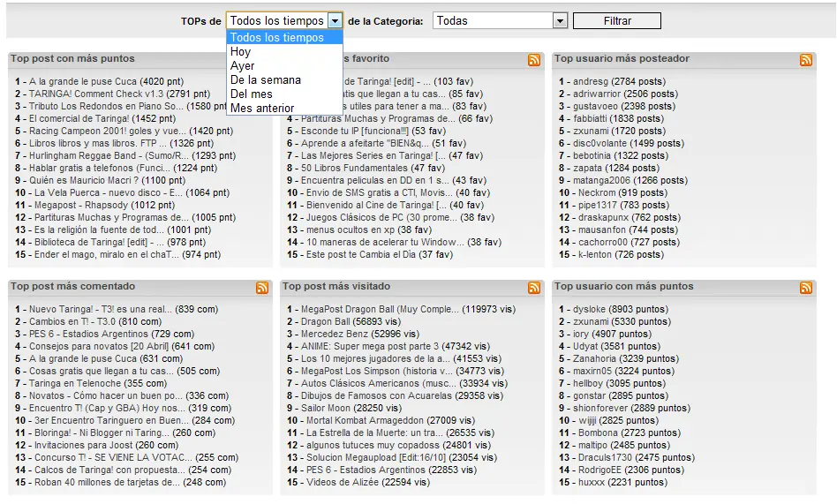This screenshot has height=504, width=837.
Task: Pick 'De la semana' option
Action: click(284, 80)
